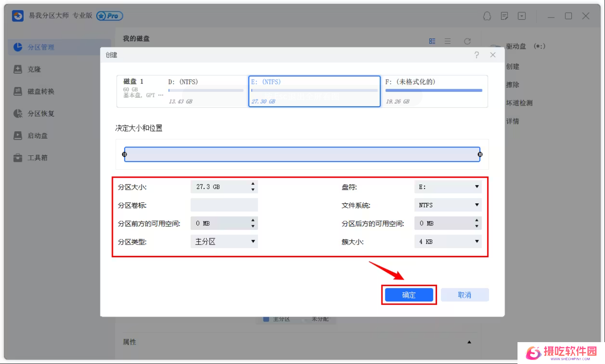Screen dimensions: 605x364
Task: Switch to grid view icon in 我的磁盘
Action: (432, 41)
